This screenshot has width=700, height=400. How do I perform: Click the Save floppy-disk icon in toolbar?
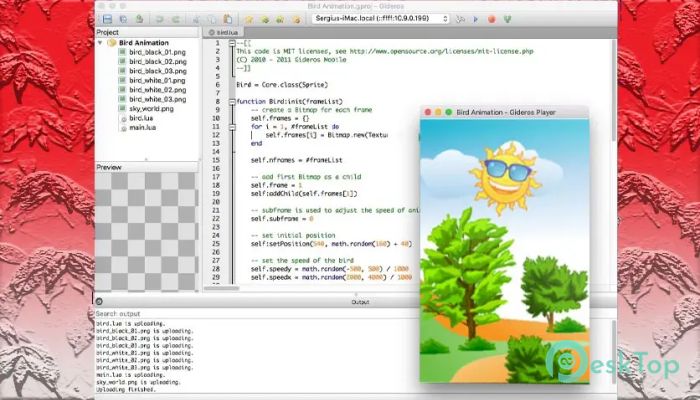(107, 19)
